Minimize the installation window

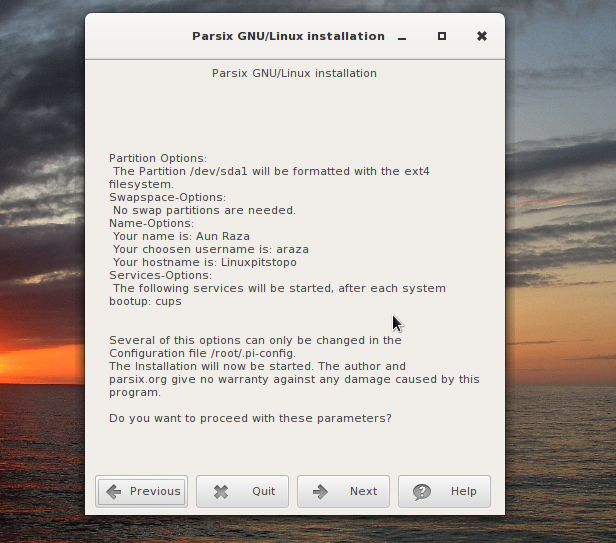[x=402, y=37]
